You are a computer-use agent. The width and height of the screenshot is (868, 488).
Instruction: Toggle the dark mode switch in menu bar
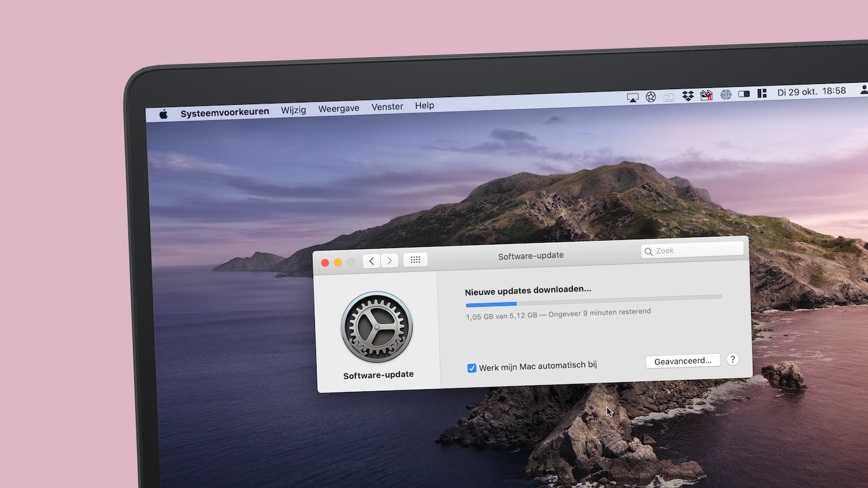(744, 94)
